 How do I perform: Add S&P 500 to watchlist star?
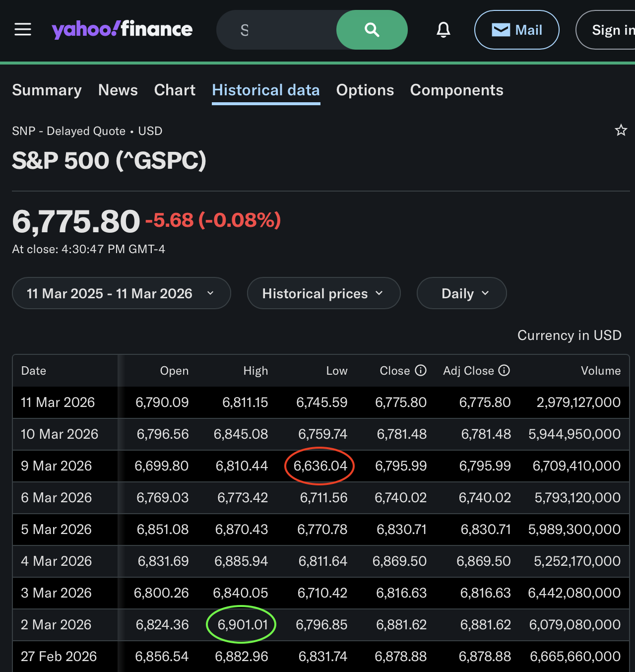click(621, 131)
